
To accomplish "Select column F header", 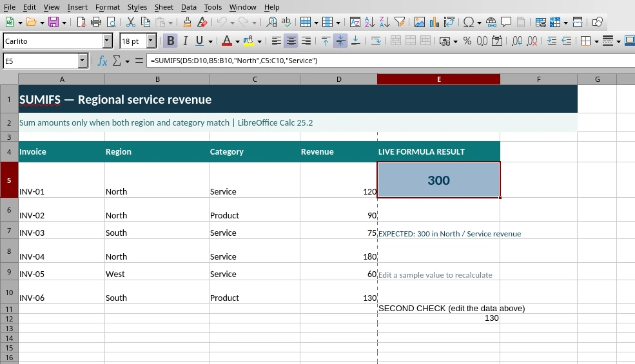I will [538, 79].
